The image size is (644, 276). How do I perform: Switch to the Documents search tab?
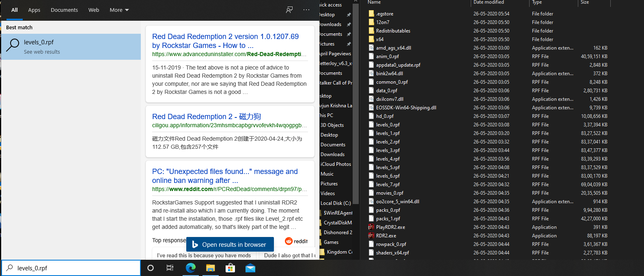click(x=64, y=10)
